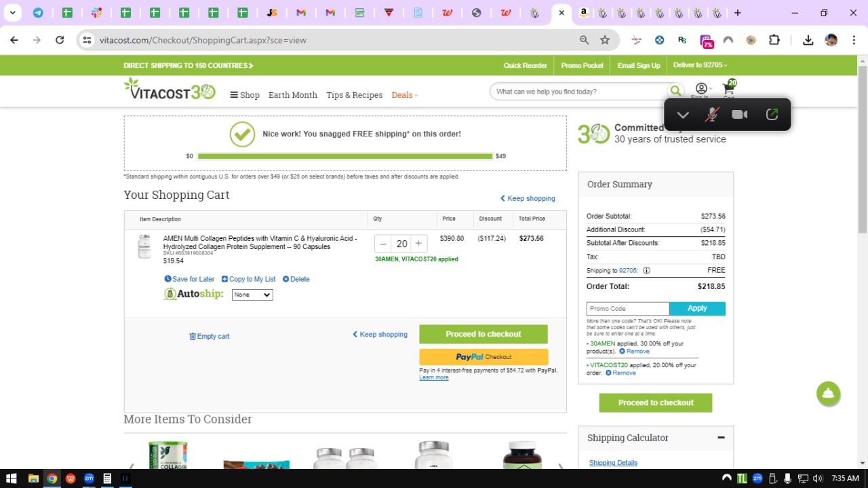Click the Promo Code input field
Image resolution: width=868 pixels, height=488 pixels.
[x=628, y=309]
